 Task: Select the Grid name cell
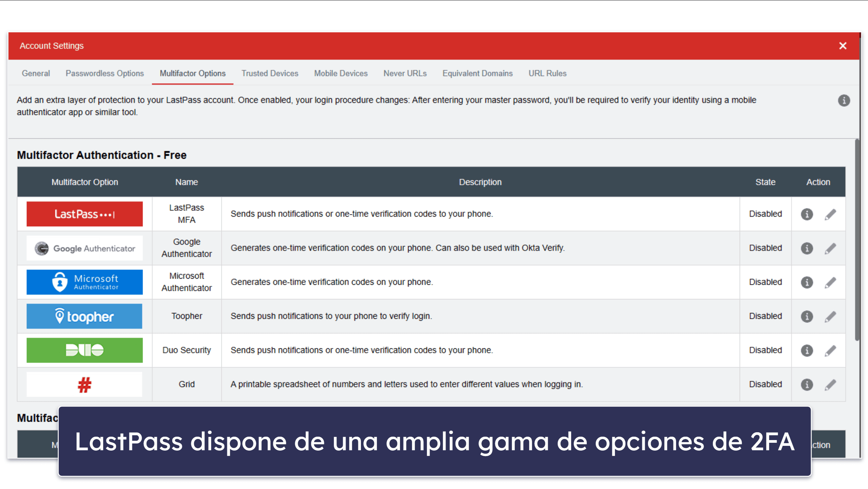tap(186, 384)
